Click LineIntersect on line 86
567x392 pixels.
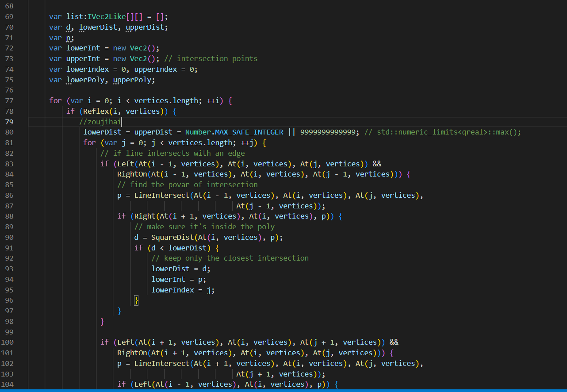click(162, 196)
